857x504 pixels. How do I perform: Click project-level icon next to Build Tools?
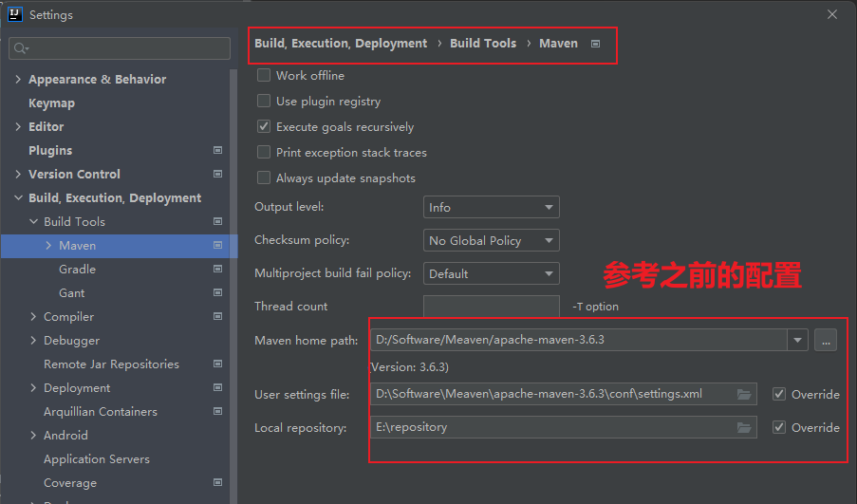[217, 221]
